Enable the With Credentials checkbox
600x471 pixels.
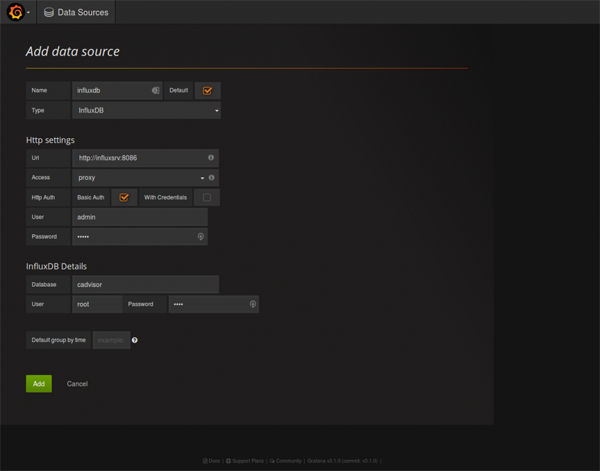(x=207, y=197)
